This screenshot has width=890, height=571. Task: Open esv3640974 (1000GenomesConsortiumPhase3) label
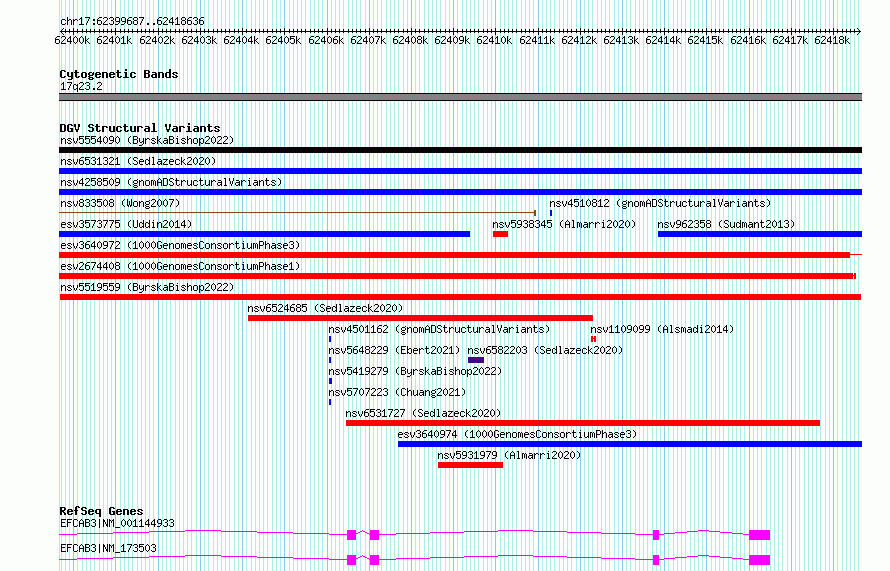(517, 434)
